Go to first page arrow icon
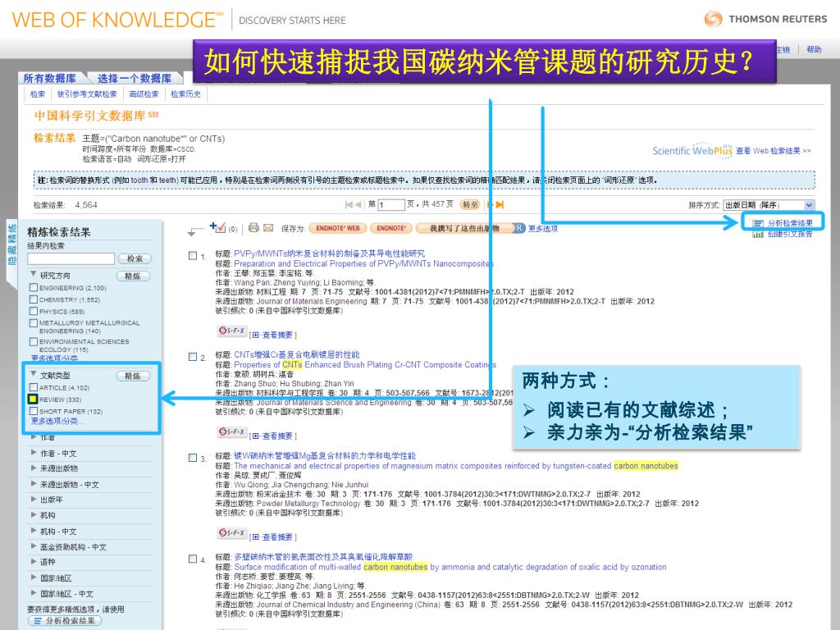The image size is (840, 630). tap(349, 204)
